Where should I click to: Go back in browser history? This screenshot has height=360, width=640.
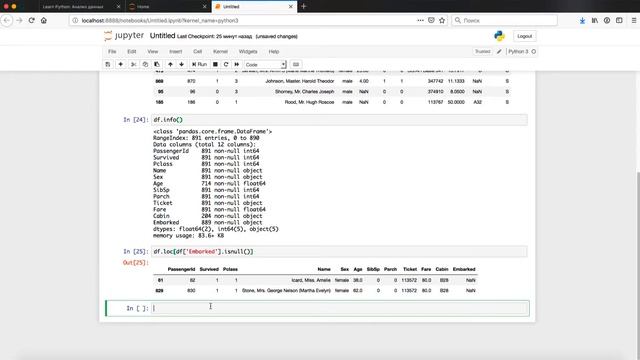tap(7, 20)
